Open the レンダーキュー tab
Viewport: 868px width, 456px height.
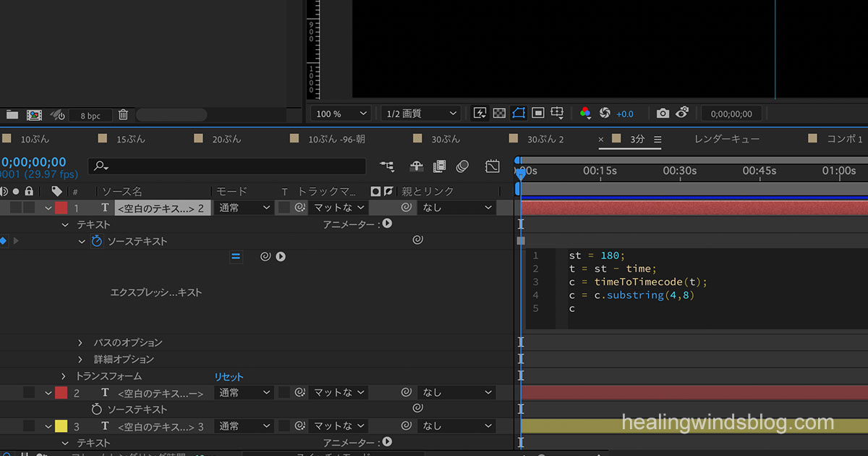click(x=726, y=139)
